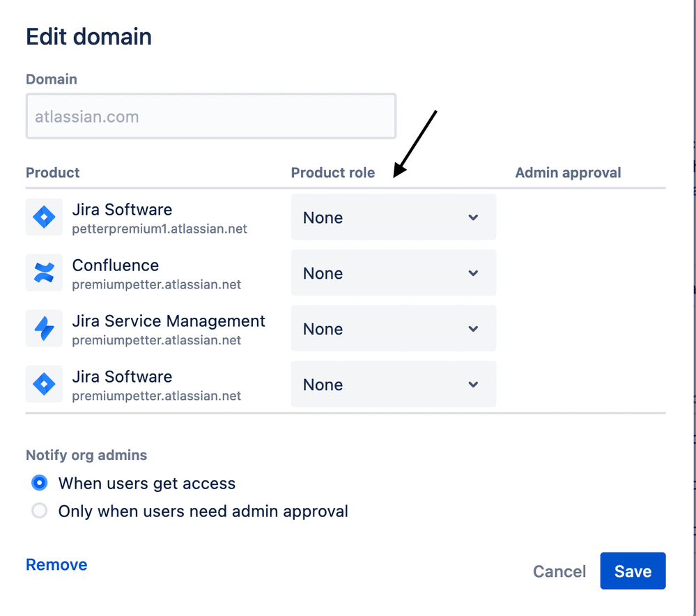
Task: Click the 'Admin approval' column header
Action: pos(568,173)
